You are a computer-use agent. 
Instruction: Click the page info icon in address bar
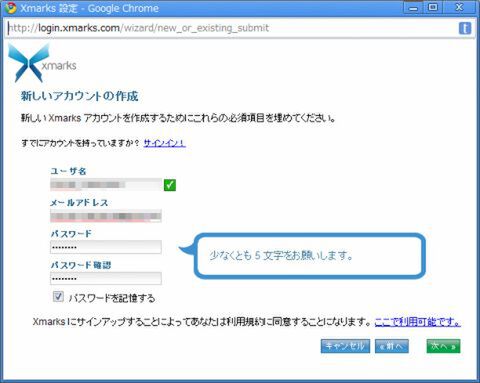click(x=465, y=28)
